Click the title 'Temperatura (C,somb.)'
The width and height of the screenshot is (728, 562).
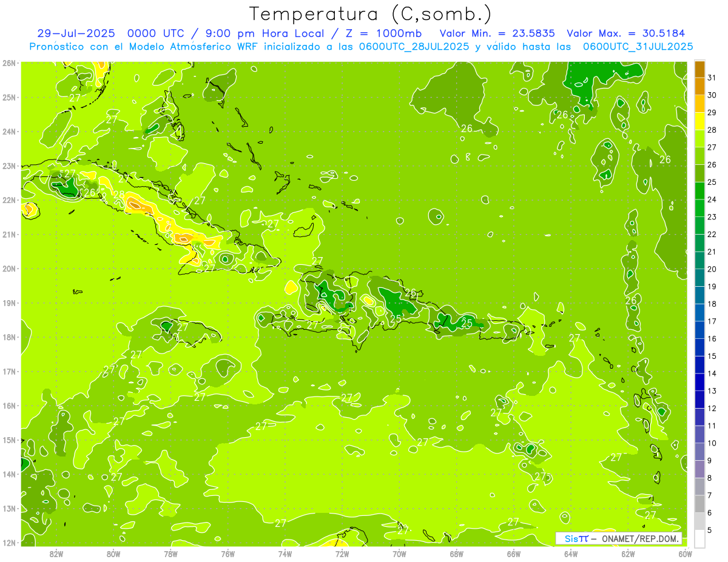click(x=371, y=15)
